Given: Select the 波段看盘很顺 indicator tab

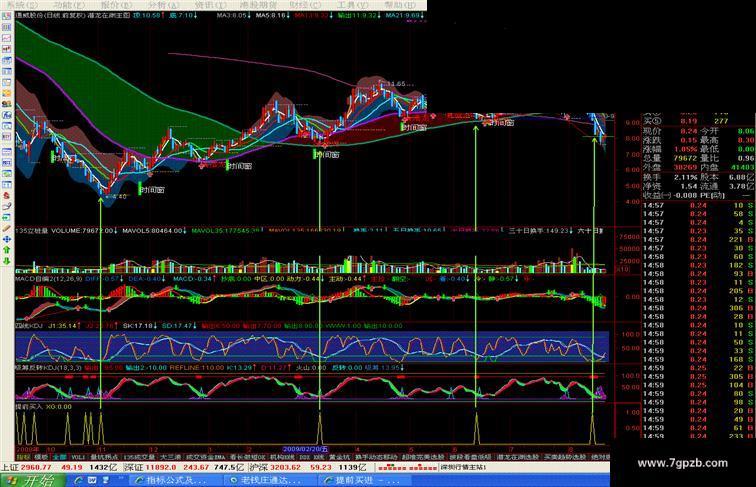Looking at the screenshot, I should [470, 457].
